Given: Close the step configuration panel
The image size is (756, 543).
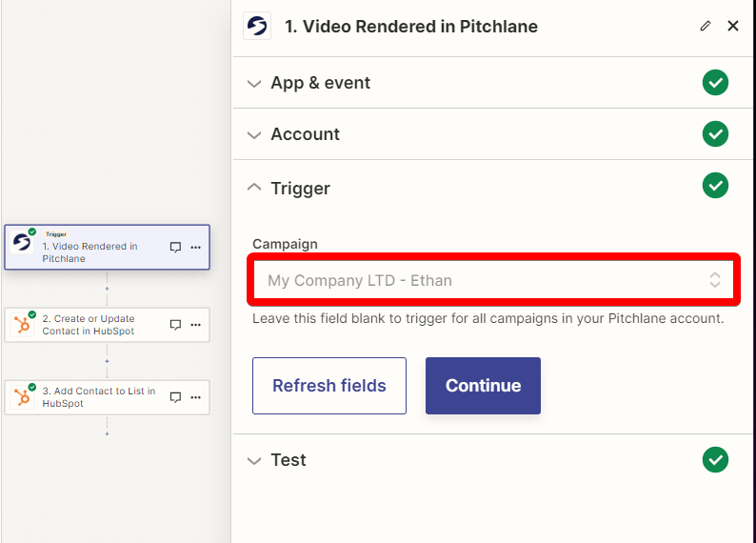Looking at the screenshot, I should pyautogui.click(x=733, y=26).
